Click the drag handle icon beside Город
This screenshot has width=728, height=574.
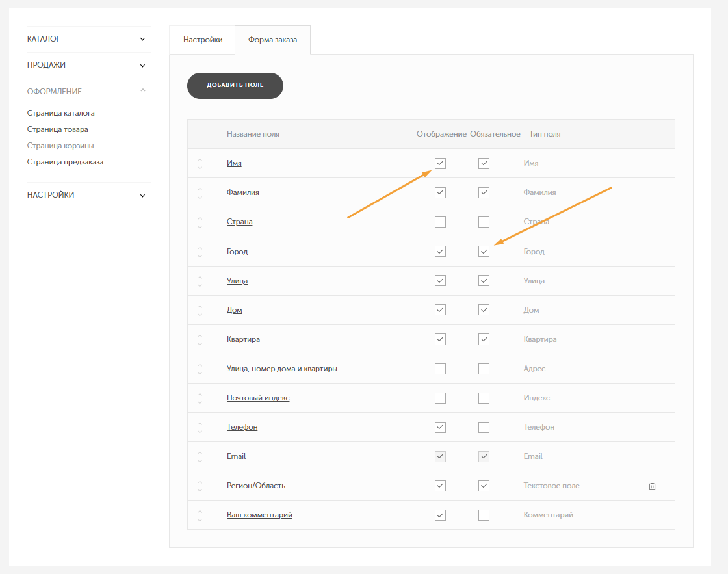(200, 252)
